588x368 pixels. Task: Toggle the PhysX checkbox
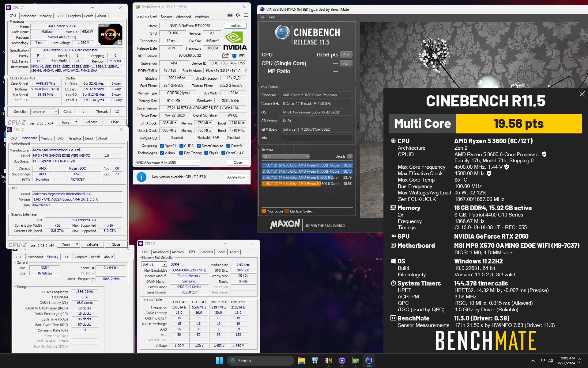click(x=206, y=153)
